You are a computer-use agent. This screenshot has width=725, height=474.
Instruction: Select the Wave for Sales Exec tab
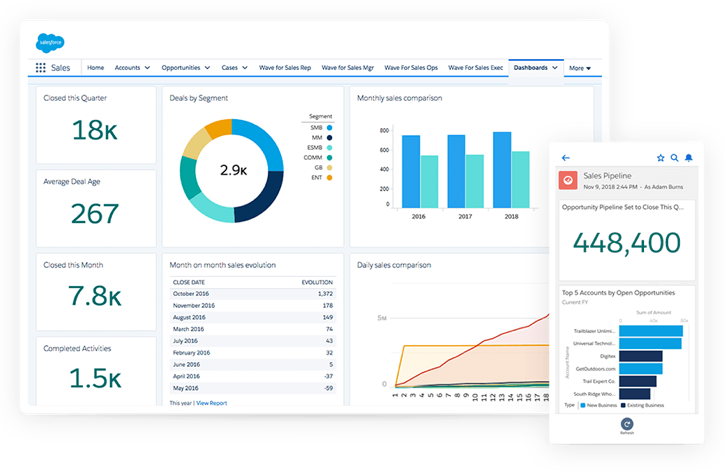(475, 68)
